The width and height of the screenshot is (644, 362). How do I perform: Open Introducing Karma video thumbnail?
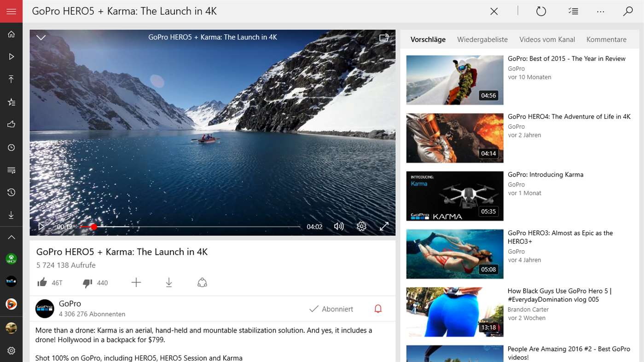[455, 196]
